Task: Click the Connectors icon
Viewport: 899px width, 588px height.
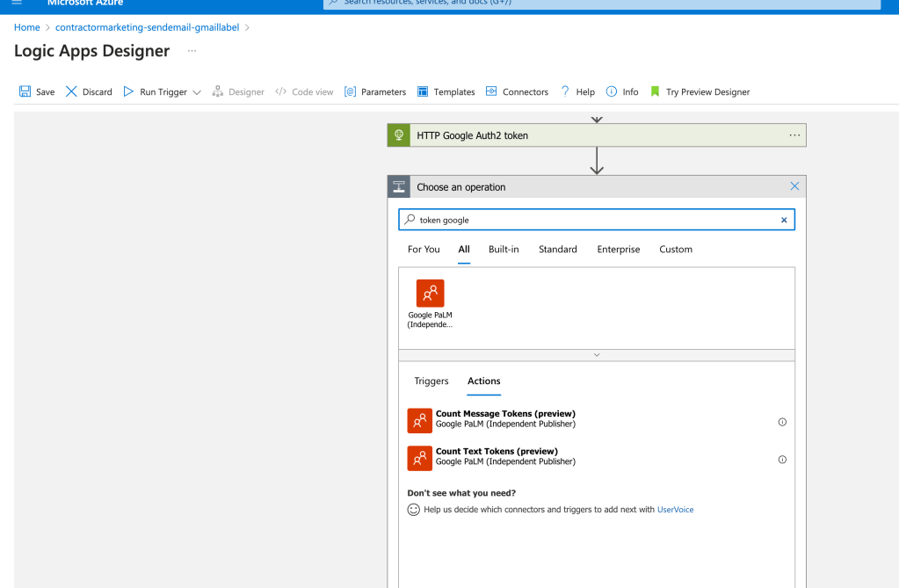Action: click(x=491, y=91)
